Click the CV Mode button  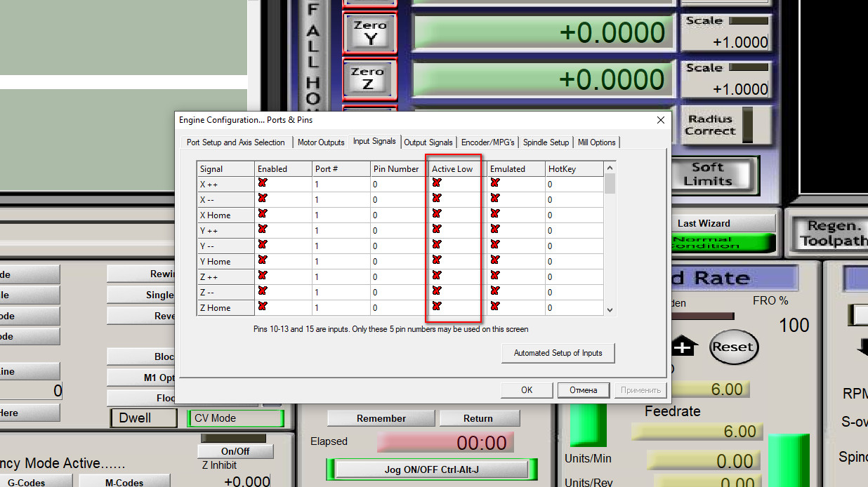235,418
